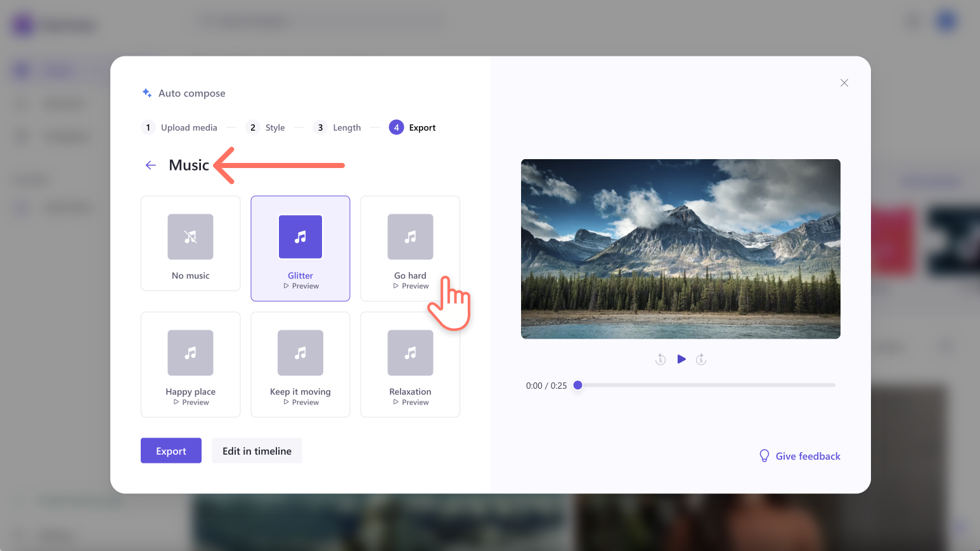The width and height of the screenshot is (980, 551).
Task: Navigate back using the arrow beside Music
Action: tap(151, 165)
